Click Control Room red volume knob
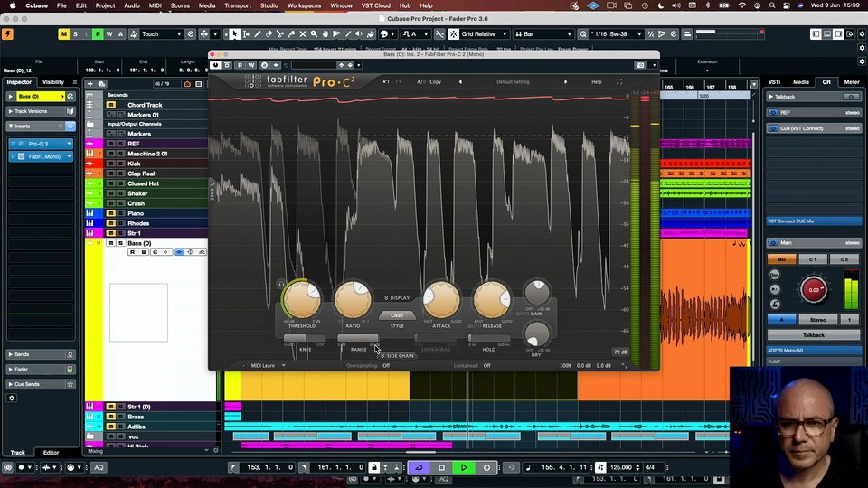Image resolution: width=868 pixels, height=488 pixels. pyautogui.click(x=814, y=290)
